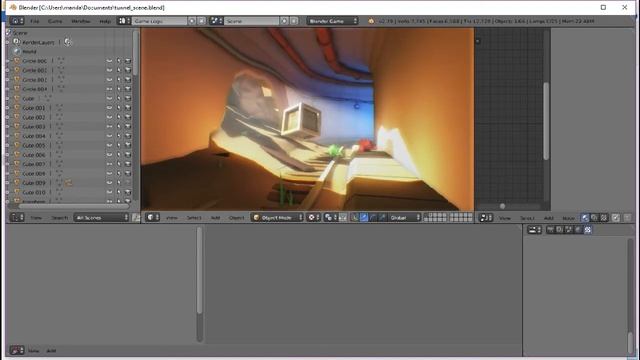
Task: Open the viewport shading selector
Action: (313, 218)
